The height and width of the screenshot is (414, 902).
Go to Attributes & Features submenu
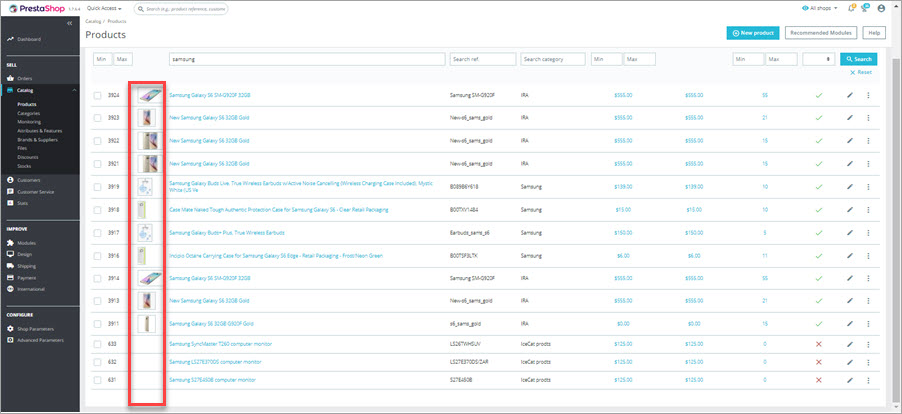point(39,131)
